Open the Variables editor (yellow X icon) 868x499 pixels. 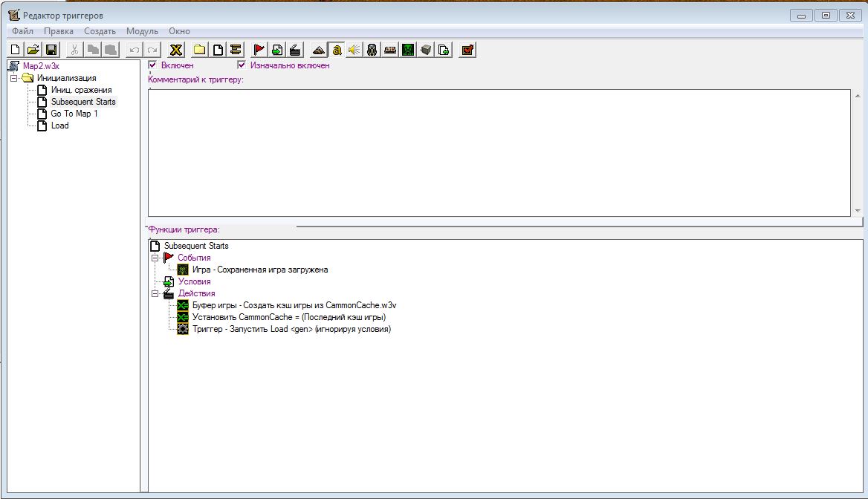click(x=176, y=50)
